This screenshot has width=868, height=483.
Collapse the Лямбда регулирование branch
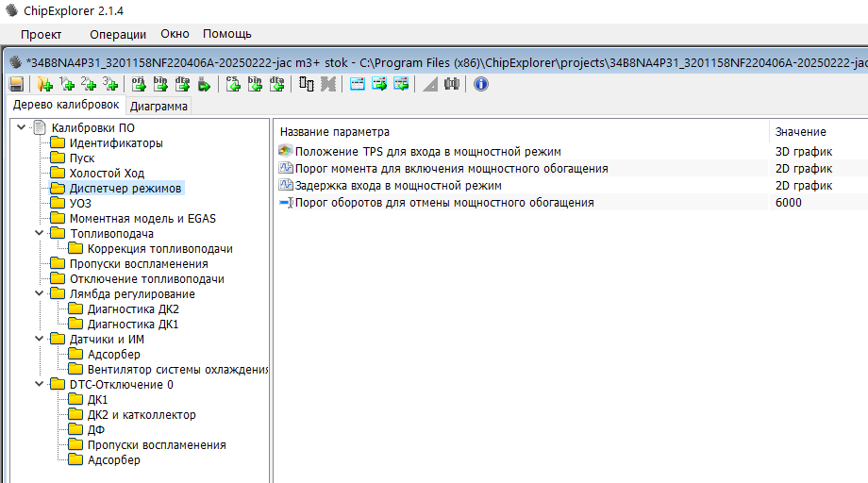tap(40, 293)
